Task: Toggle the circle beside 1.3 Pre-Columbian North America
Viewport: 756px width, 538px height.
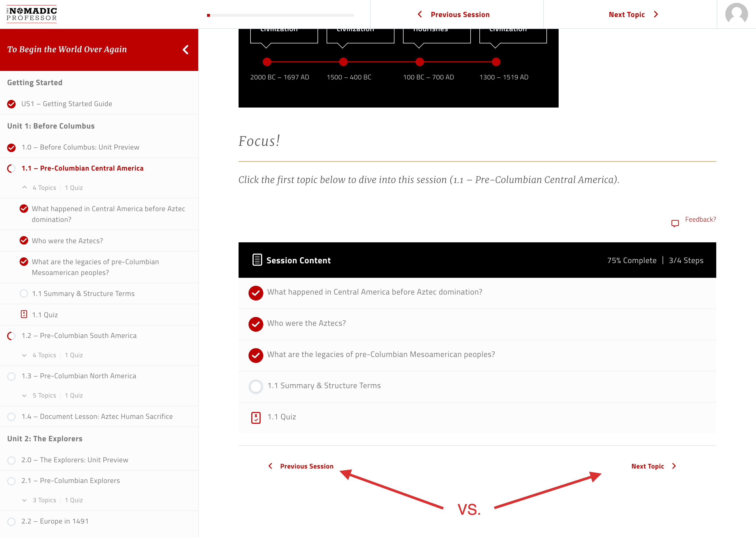Action: coord(11,376)
